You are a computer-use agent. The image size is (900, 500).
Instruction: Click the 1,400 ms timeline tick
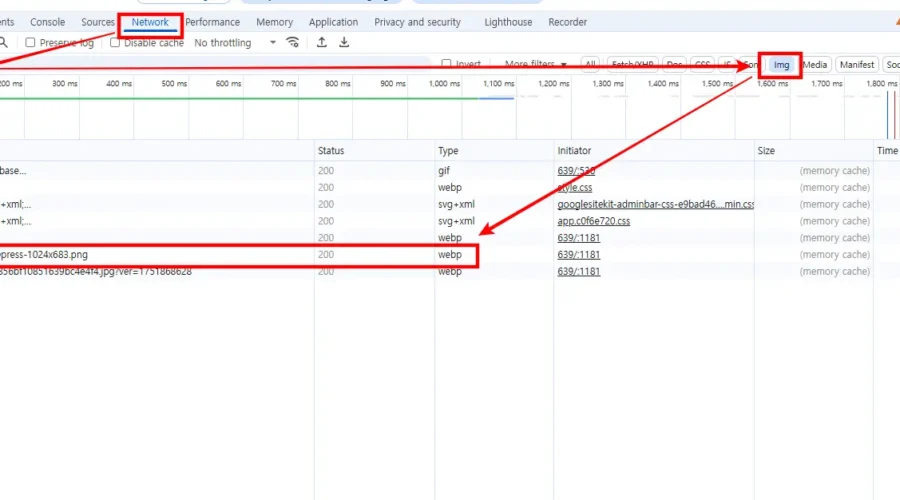tap(663, 83)
